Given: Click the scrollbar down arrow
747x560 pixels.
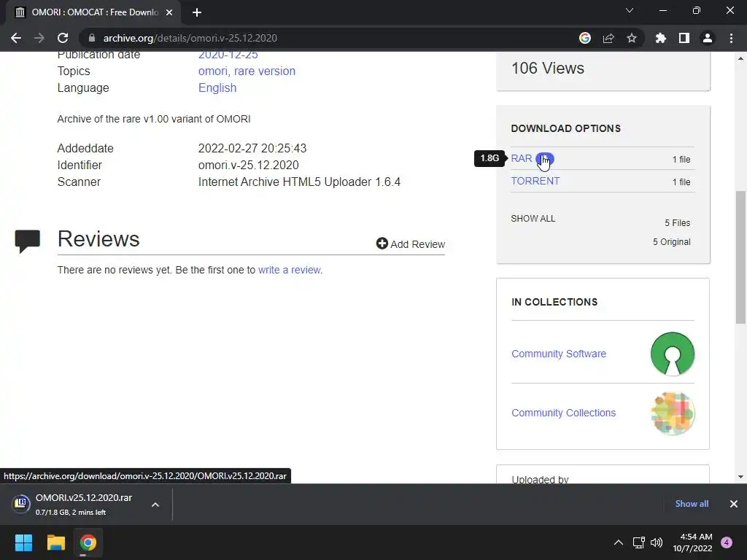Looking at the screenshot, I should pyautogui.click(x=740, y=477).
